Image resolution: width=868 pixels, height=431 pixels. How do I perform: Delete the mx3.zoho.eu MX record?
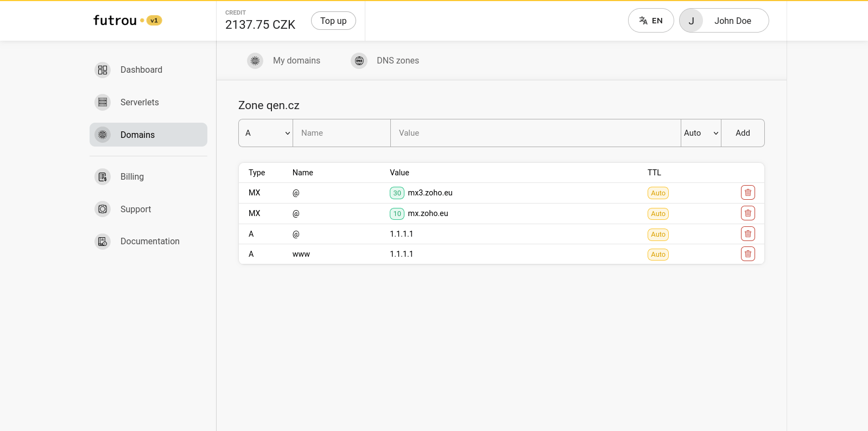click(748, 193)
